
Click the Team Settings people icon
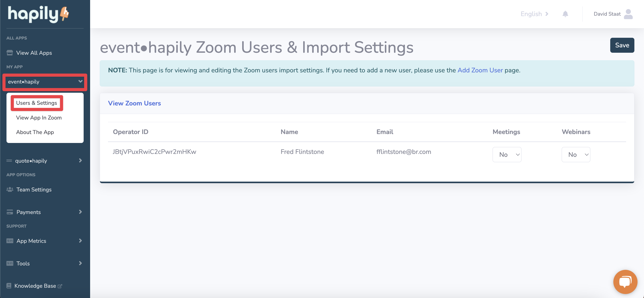pos(10,190)
